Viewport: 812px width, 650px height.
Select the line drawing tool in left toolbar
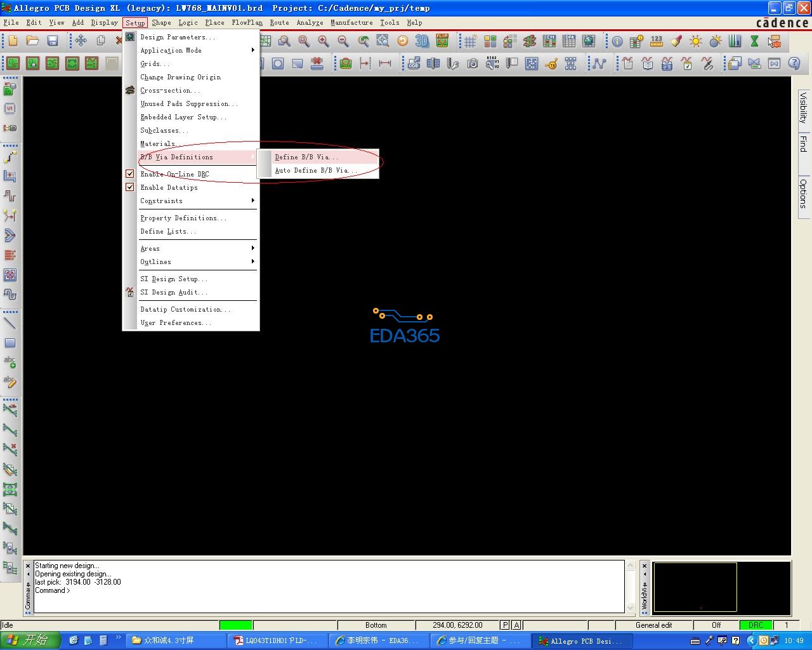click(x=10, y=323)
